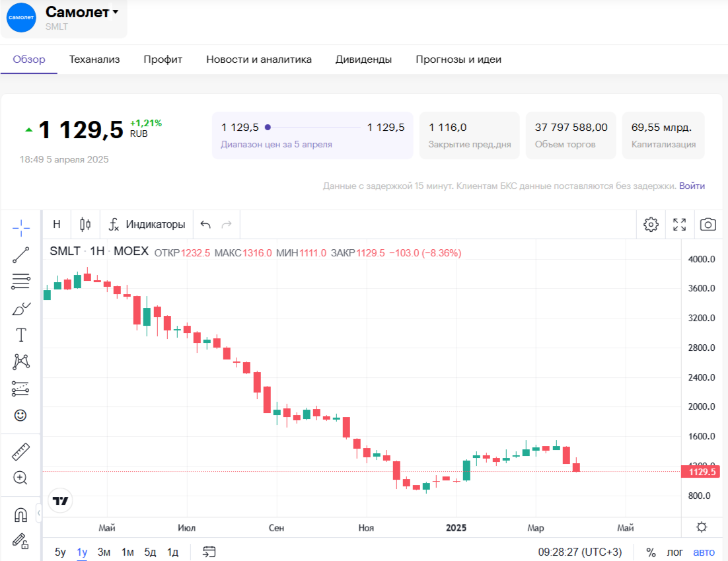Open the emoji icons tool
Screen dimensions: 728x561
pos(21,415)
